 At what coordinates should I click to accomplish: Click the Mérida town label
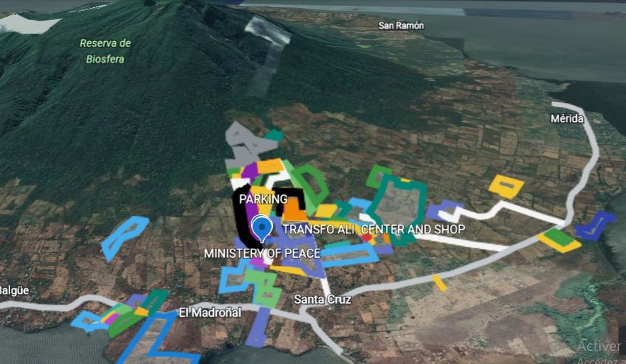point(567,119)
